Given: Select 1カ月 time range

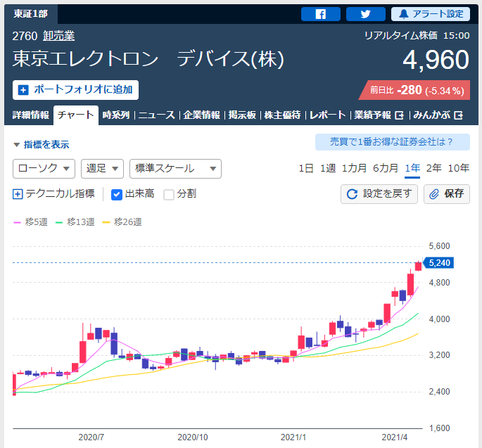Looking at the screenshot, I should coord(354,168).
